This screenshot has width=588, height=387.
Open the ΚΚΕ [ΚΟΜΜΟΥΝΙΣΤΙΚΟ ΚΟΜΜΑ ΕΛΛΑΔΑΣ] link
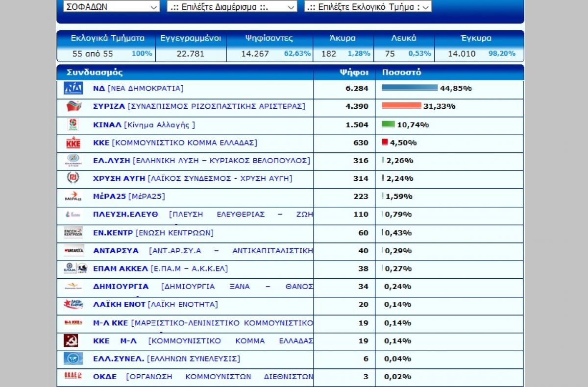[175, 143]
